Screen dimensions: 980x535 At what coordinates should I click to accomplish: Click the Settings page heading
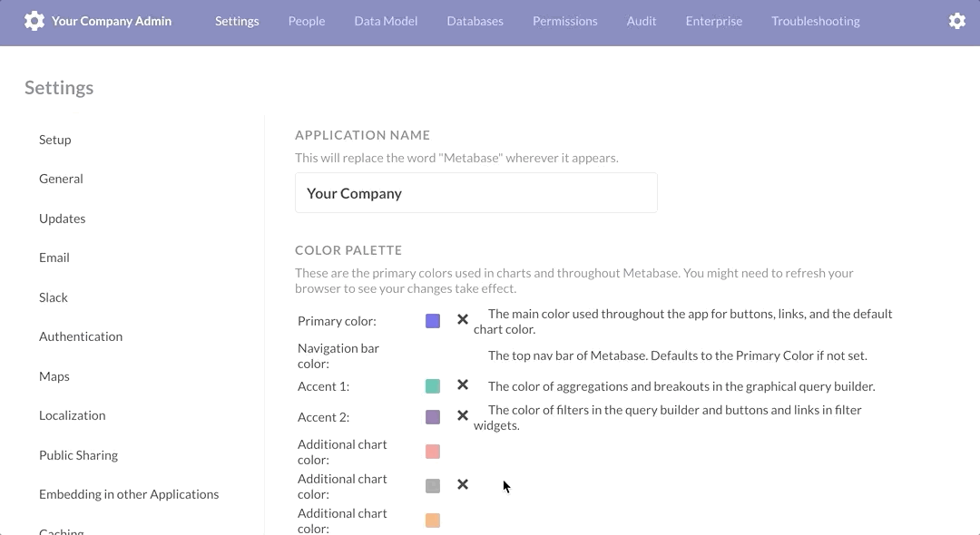point(59,87)
